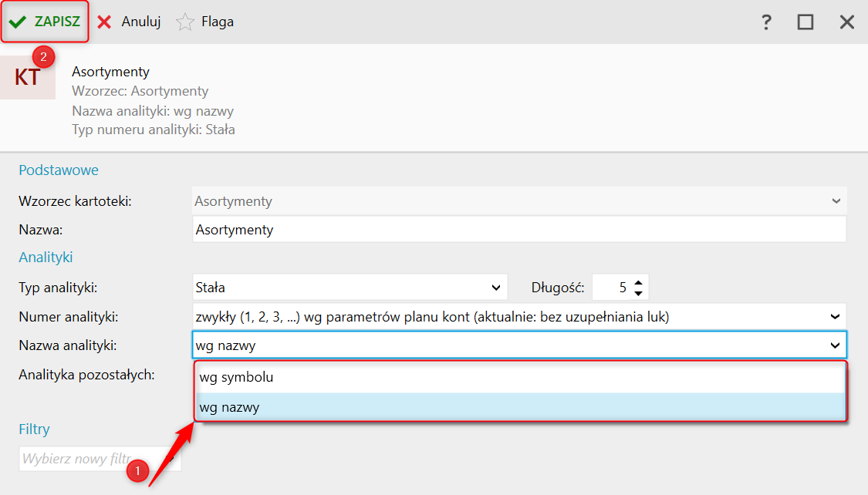The height and width of the screenshot is (495, 868).
Task: Click the 'Wybierz nowy filtr' filter field
Action: click(x=93, y=459)
